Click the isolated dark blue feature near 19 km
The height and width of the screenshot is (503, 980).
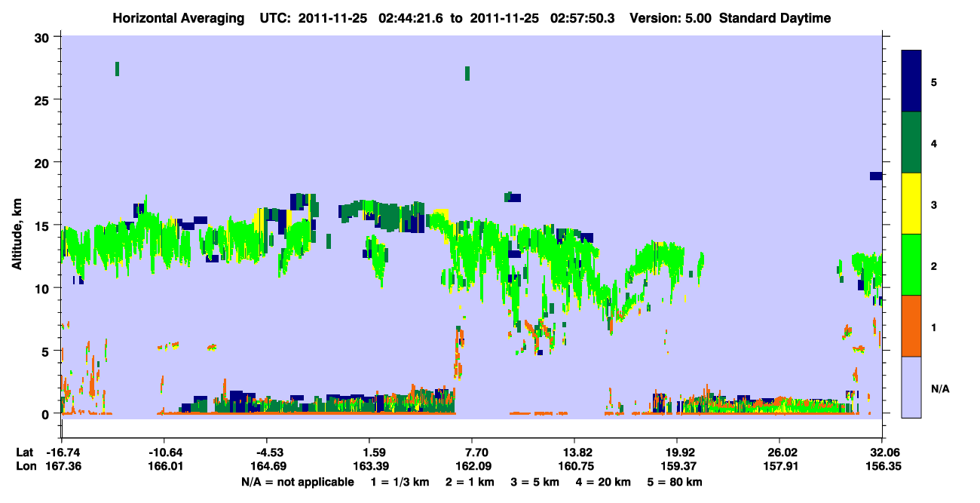click(876, 176)
